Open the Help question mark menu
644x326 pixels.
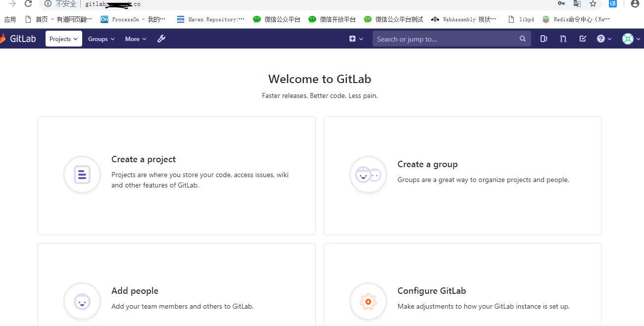(x=604, y=39)
